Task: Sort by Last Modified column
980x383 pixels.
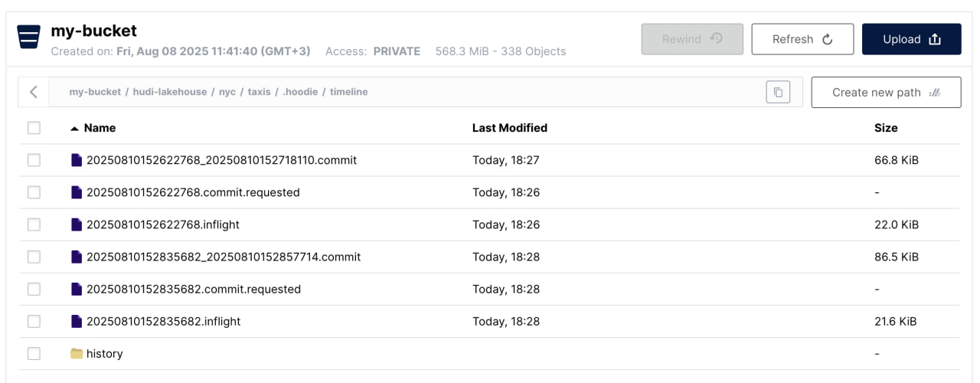Action: click(x=510, y=128)
